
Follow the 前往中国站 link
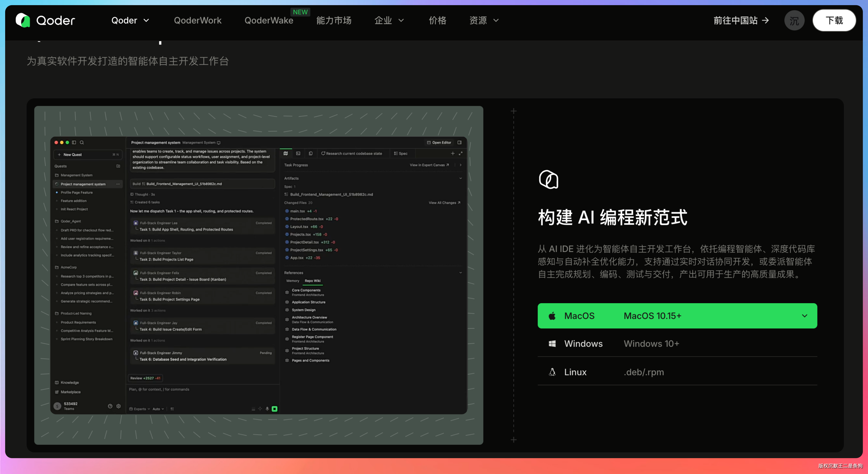click(741, 21)
